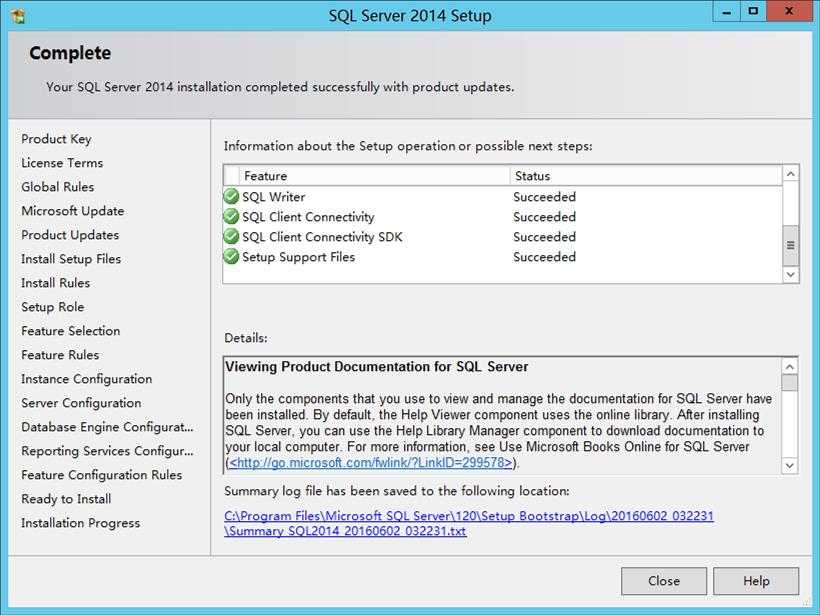Open the Summary log file path link
This screenshot has height=615, width=820.
[469, 523]
